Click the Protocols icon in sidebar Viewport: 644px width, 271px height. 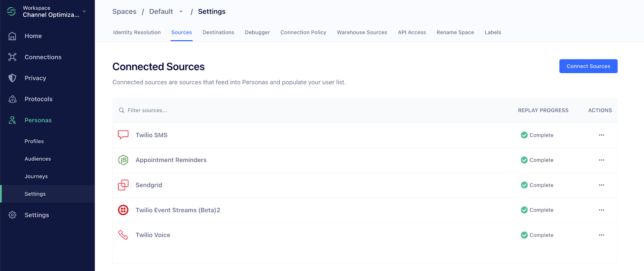click(12, 99)
